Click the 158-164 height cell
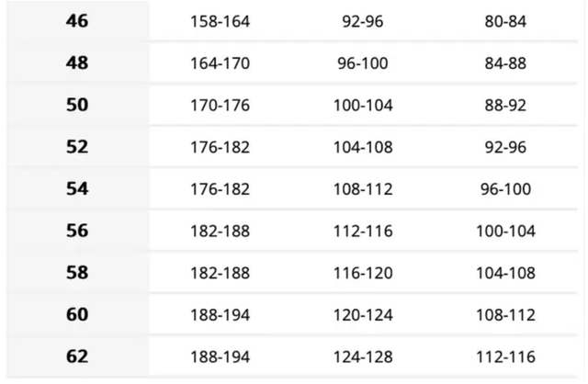Image resolution: width=588 pixels, height=384 pixels. 220,21
